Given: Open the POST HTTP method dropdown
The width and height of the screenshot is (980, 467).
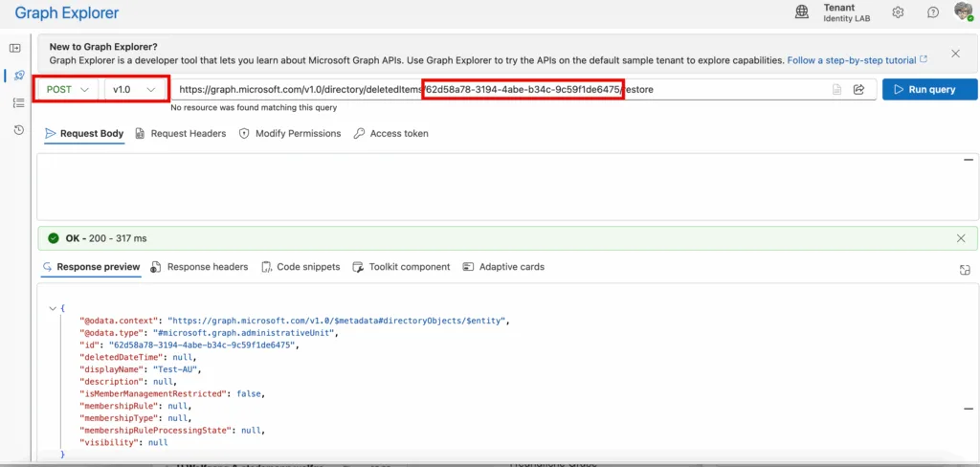Looking at the screenshot, I should point(67,89).
